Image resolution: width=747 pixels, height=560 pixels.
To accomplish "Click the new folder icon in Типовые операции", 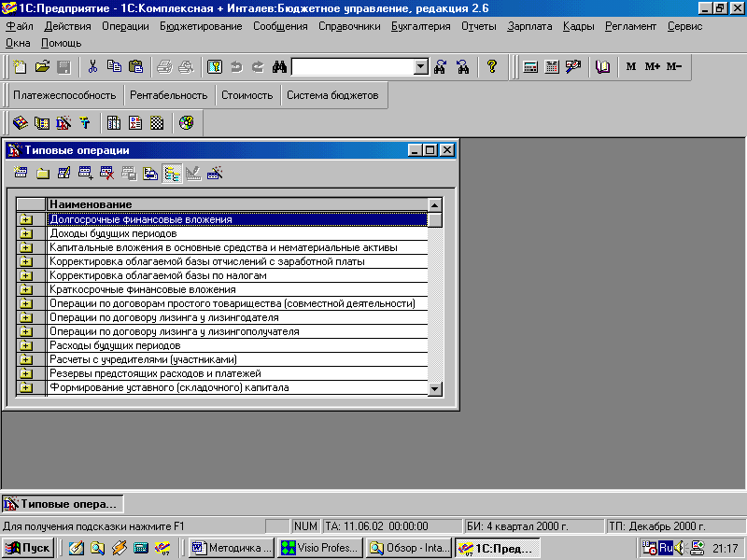I will click(x=42, y=174).
